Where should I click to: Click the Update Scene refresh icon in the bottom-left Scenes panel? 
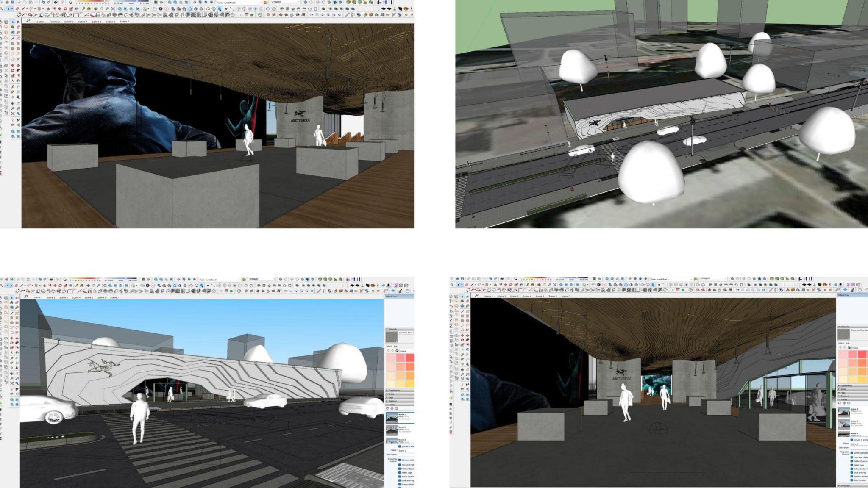pyautogui.click(x=387, y=408)
